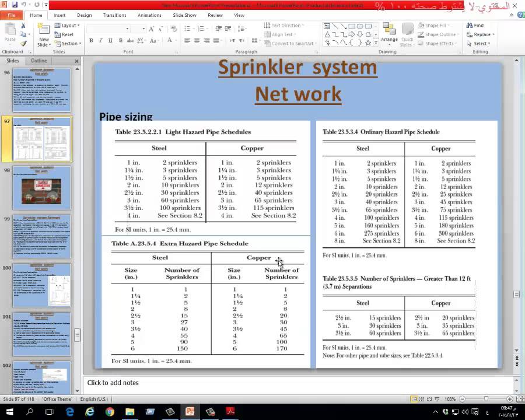Click to add notes field
525x420 pixels.
pyautogui.click(x=298, y=383)
